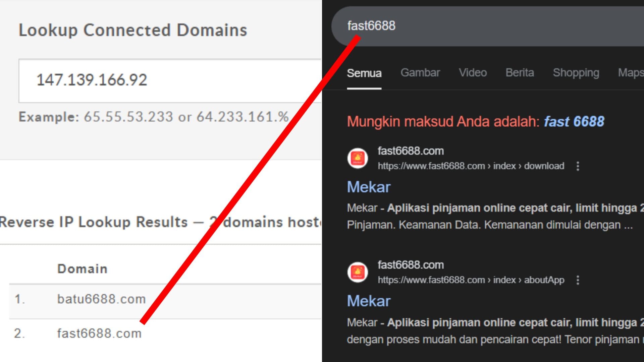The width and height of the screenshot is (644, 362).
Task: Select the Semua search tab
Action: point(364,73)
